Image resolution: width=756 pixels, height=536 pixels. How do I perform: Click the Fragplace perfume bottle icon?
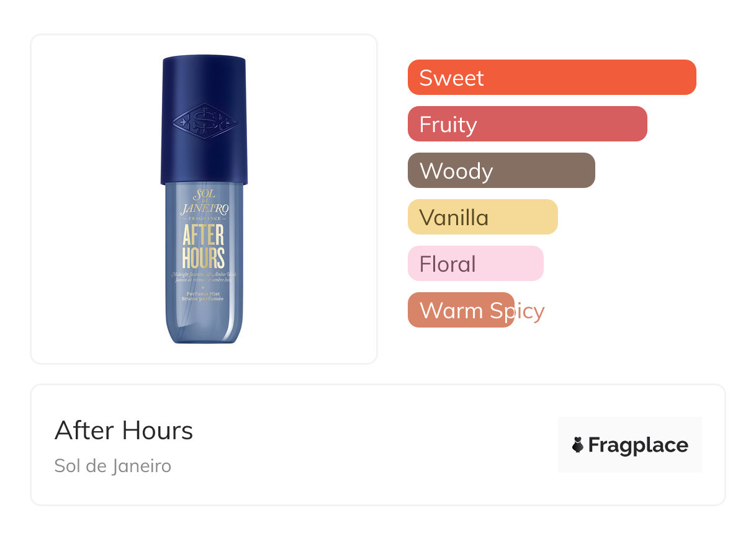(578, 445)
